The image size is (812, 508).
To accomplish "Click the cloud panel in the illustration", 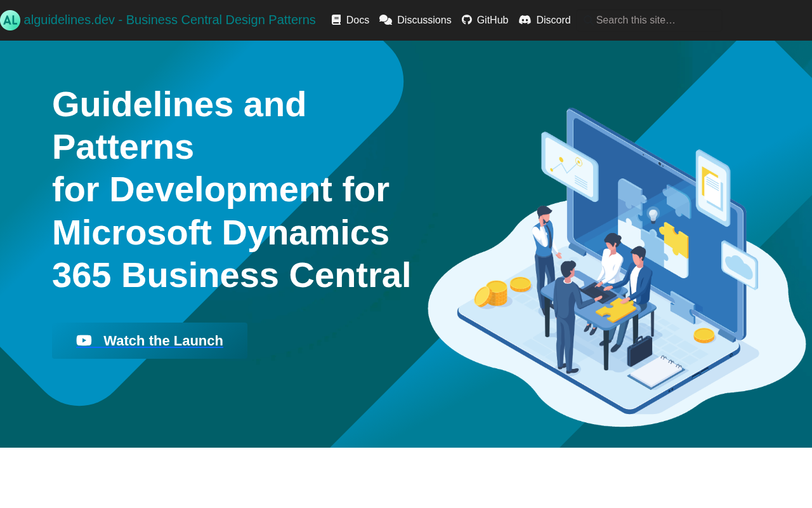I will 739,265.
